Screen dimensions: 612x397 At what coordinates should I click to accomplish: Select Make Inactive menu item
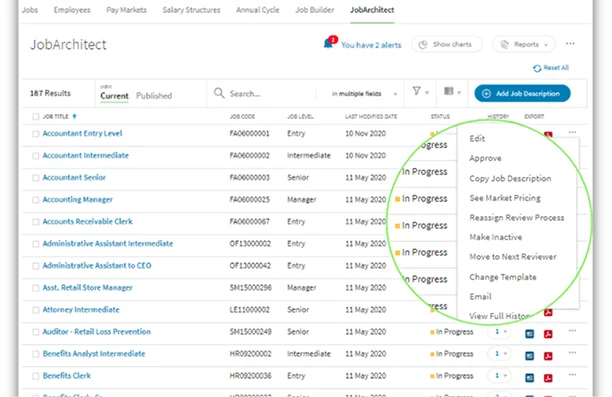[496, 237]
